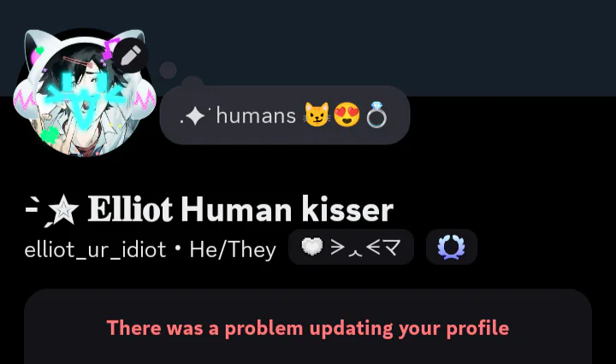Select the display name Elliot Human kisser
The image size is (616, 364).
tap(240, 210)
